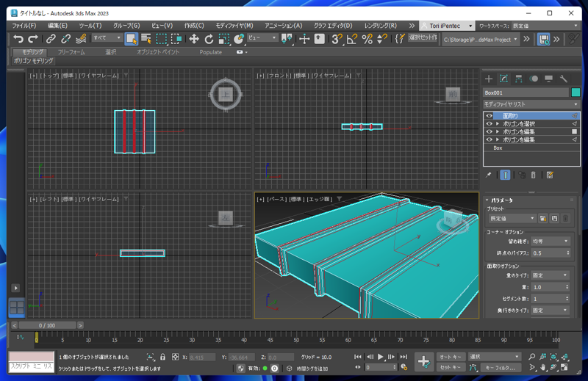Open the プリセット 既定値 dropdown
The height and width of the screenshot is (381, 588).
point(512,218)
